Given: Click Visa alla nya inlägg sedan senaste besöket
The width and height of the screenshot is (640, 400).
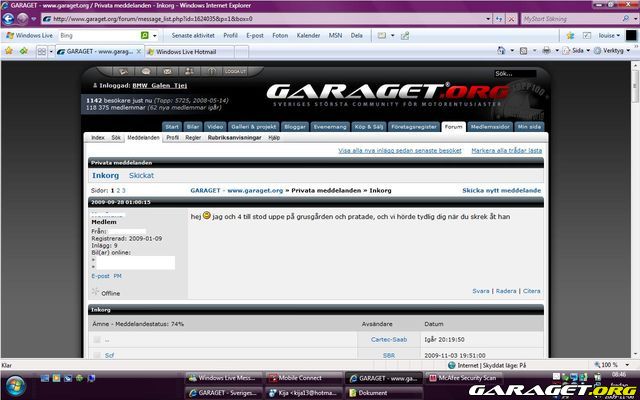Looking at the screenshot, I should 400,151.
